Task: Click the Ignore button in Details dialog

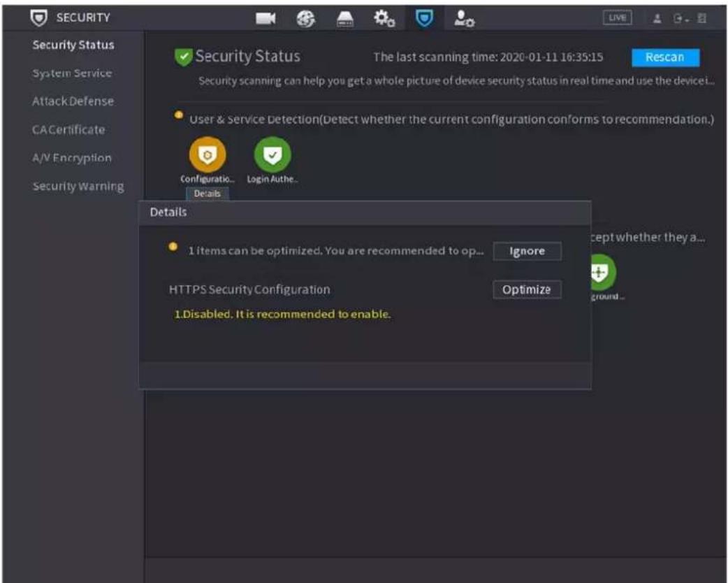Action: click(527, 251)
